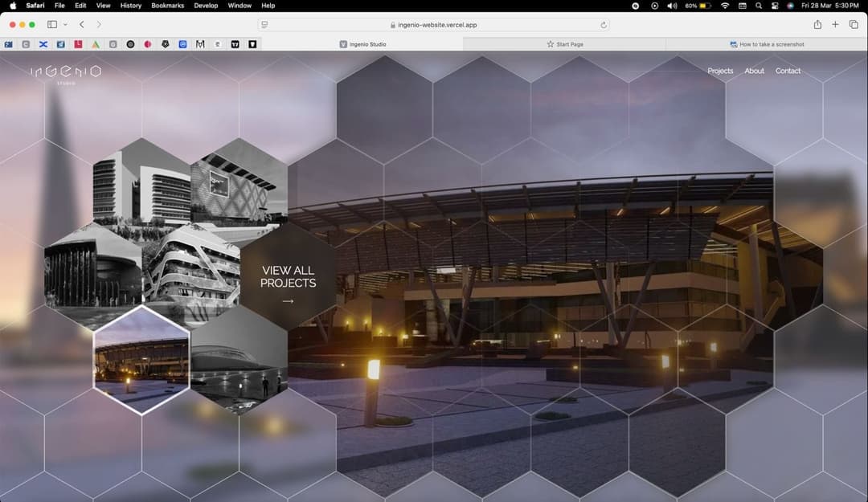Open Control Center from the menu bar
Image resolution: width=868 pixels, height=502 pixels.
(742, 6)
